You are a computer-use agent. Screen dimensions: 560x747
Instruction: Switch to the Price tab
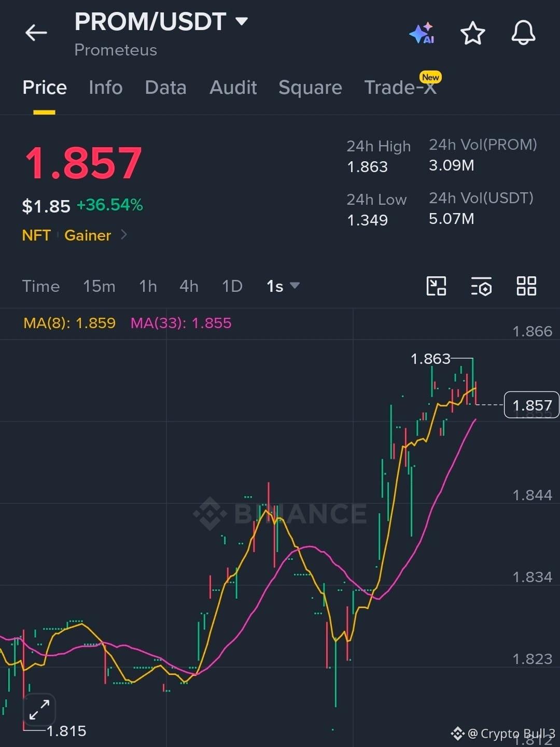pyautogui.click(x=45, y=87)
